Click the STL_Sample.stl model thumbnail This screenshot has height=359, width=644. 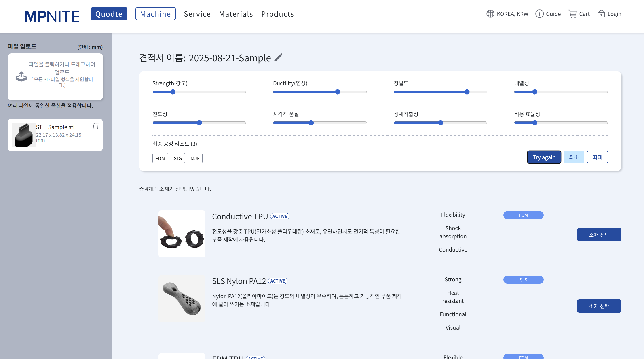pyautogui.click(x=24, y=135)
